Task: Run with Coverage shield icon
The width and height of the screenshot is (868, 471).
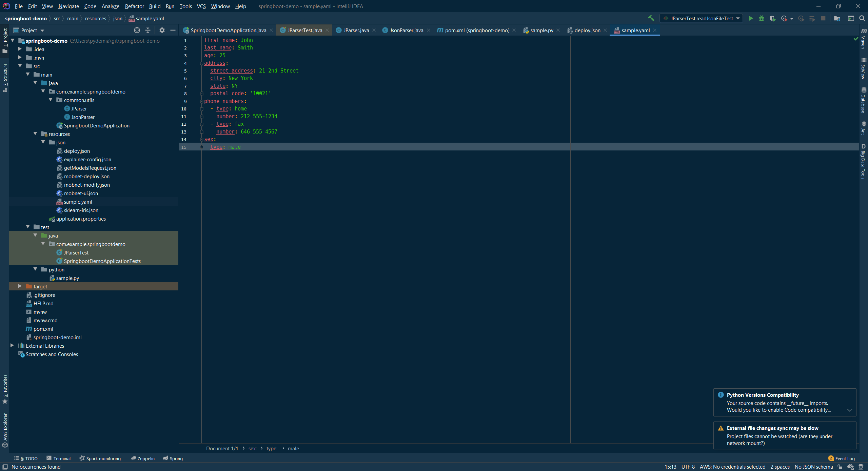Action: pyautogui.click(x=772, y=18)
